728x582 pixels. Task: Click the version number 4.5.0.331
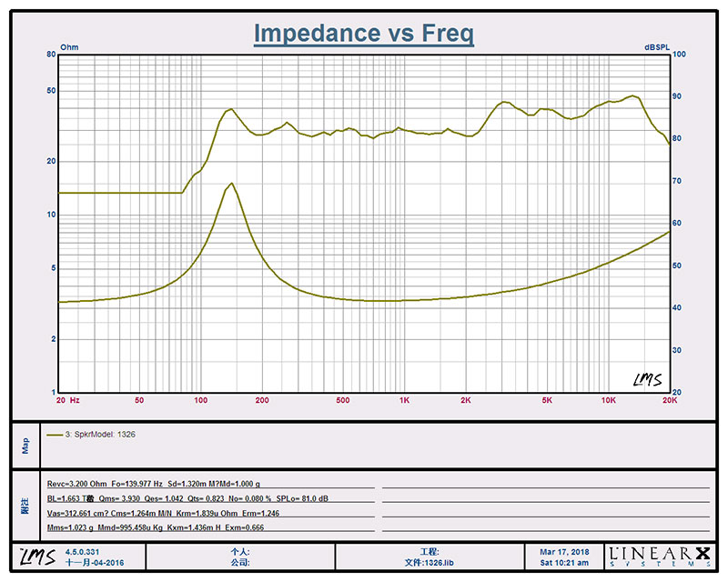[86, 550]
